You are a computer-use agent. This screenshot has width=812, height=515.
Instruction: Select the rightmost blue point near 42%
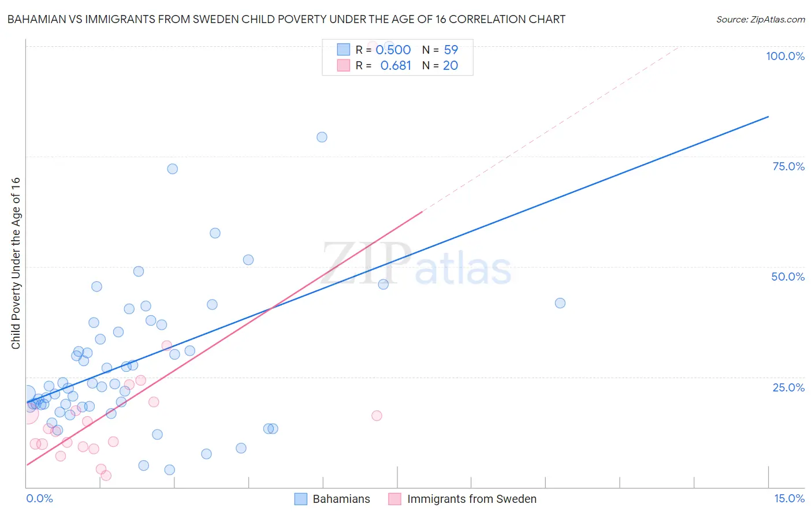click(560, 303)
